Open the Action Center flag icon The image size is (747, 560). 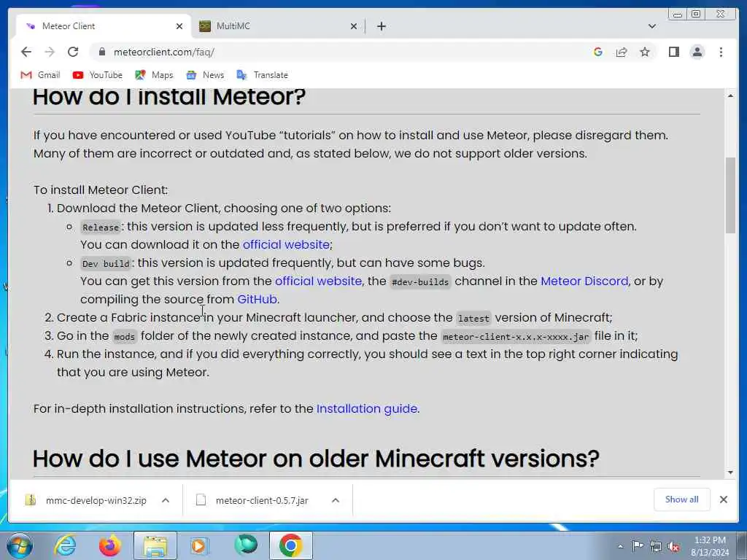(x=638, y=546)
